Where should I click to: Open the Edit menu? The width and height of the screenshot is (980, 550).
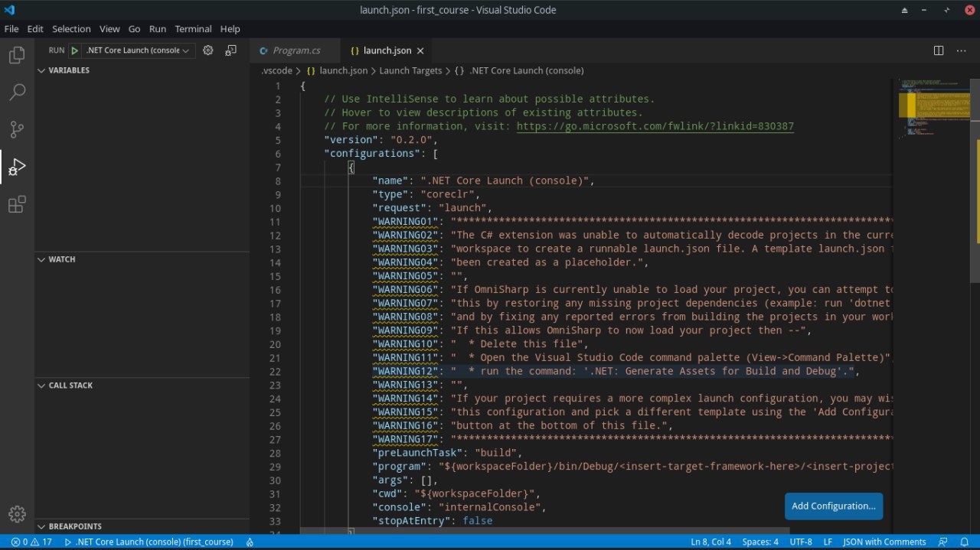[x=35, y=29]
